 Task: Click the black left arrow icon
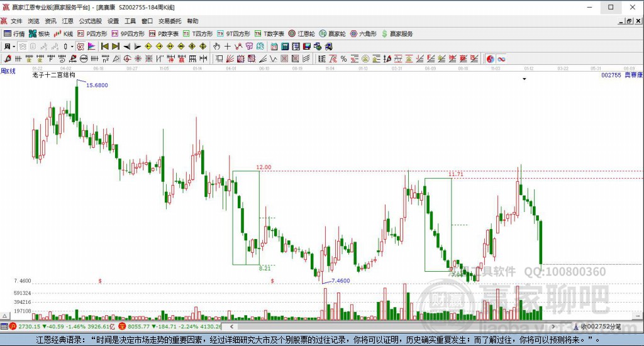[127, 47]
